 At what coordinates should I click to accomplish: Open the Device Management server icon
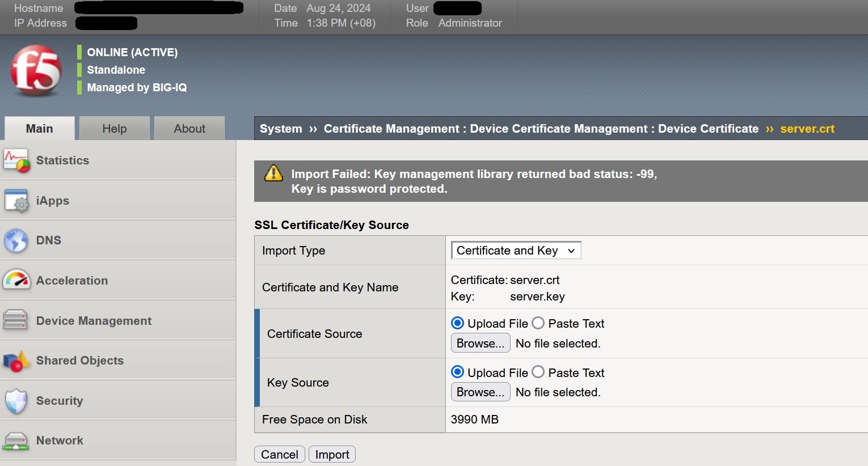point(16,320)
